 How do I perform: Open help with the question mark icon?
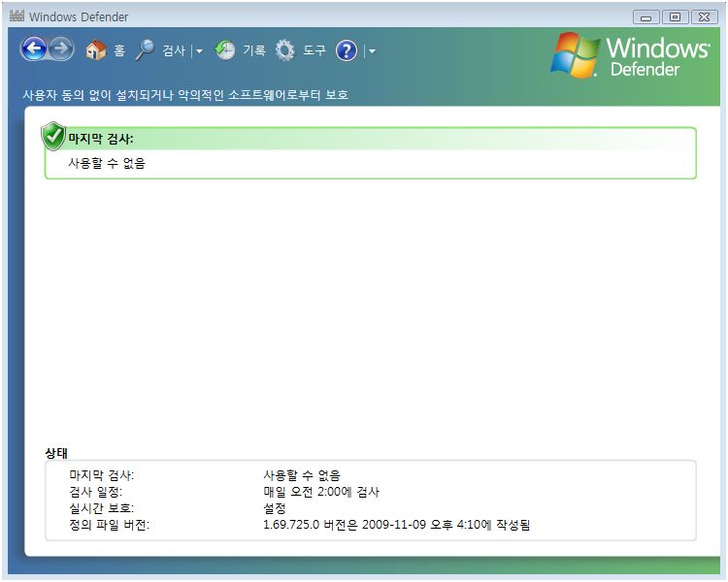click(347, 50)
